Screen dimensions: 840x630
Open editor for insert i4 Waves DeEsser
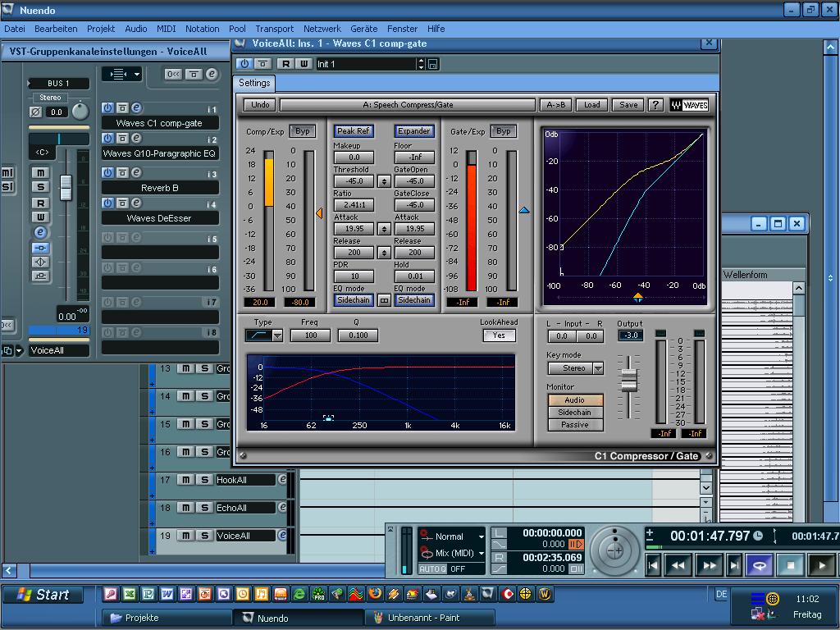[137, 203]
